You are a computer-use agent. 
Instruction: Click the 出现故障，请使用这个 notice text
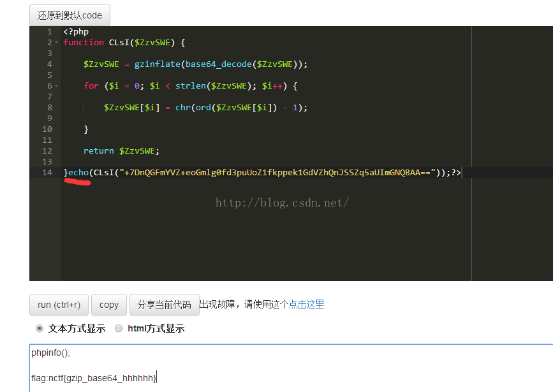(x=244, y=304)
